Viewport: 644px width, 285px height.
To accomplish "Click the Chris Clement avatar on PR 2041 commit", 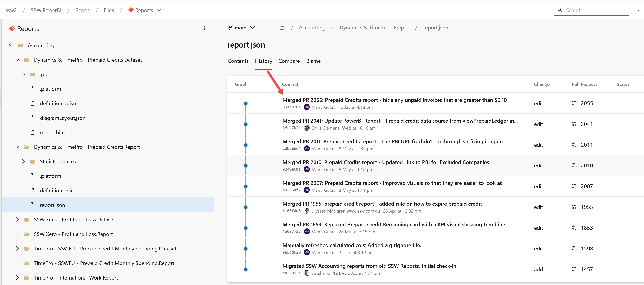I will 306,128.
